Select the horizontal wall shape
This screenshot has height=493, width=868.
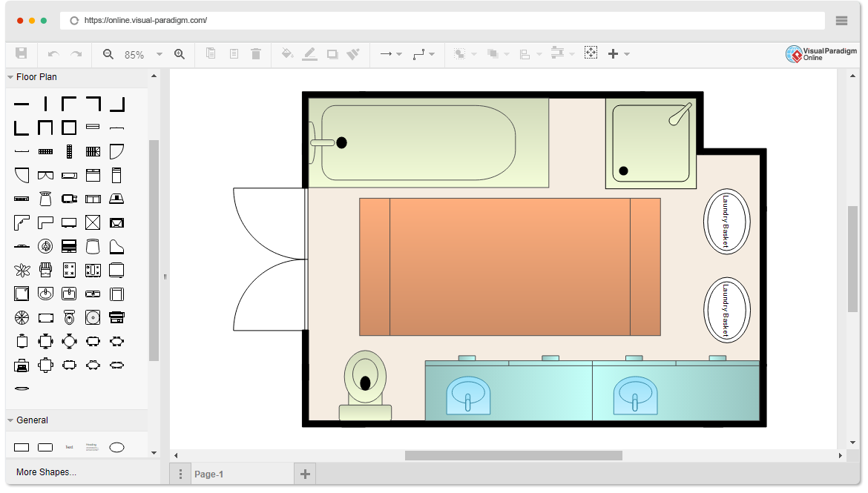22,104
